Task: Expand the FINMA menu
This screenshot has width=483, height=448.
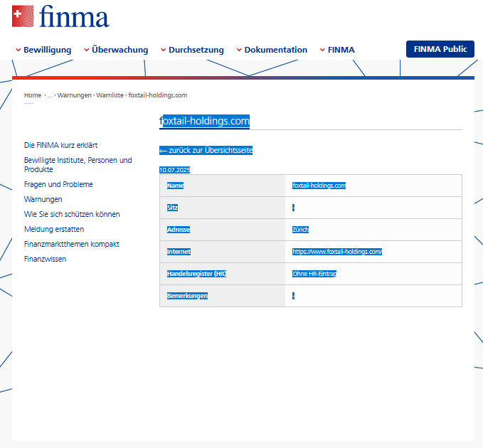Action: [337, 50]
